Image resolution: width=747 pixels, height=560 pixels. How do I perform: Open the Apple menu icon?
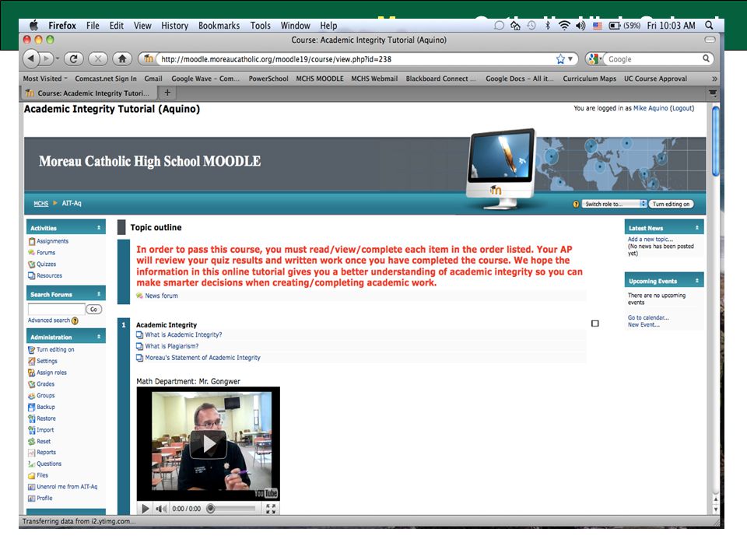[33, 25]
